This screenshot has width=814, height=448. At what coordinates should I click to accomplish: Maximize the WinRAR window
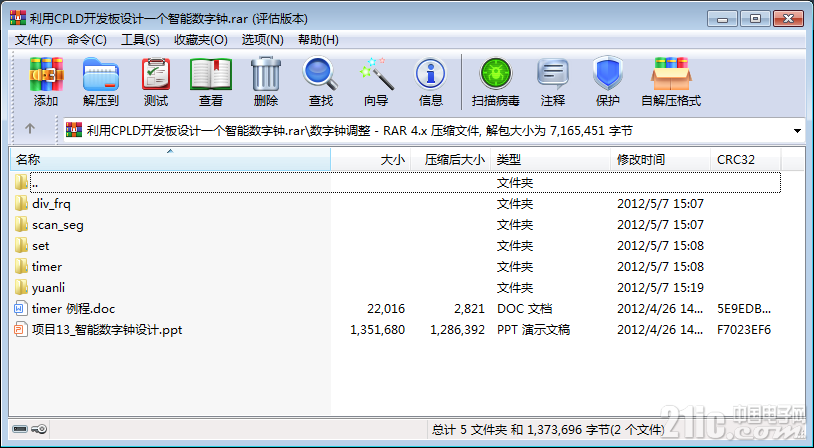tap(755, 19)
